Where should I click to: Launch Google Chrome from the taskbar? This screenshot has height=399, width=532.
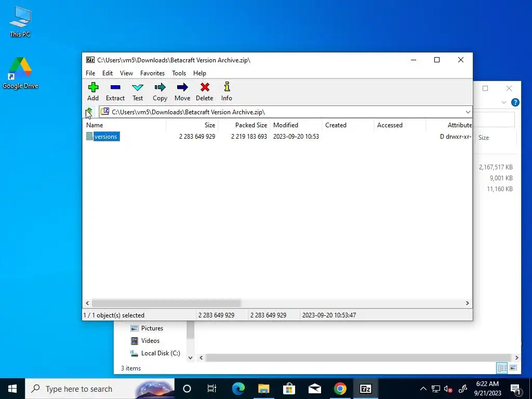(340, 389)
